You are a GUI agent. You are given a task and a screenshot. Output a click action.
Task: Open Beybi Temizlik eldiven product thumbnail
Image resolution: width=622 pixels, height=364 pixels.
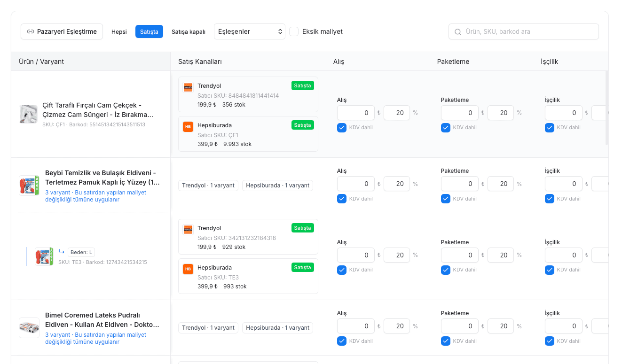pyautogui.click(x=28, y=185)
